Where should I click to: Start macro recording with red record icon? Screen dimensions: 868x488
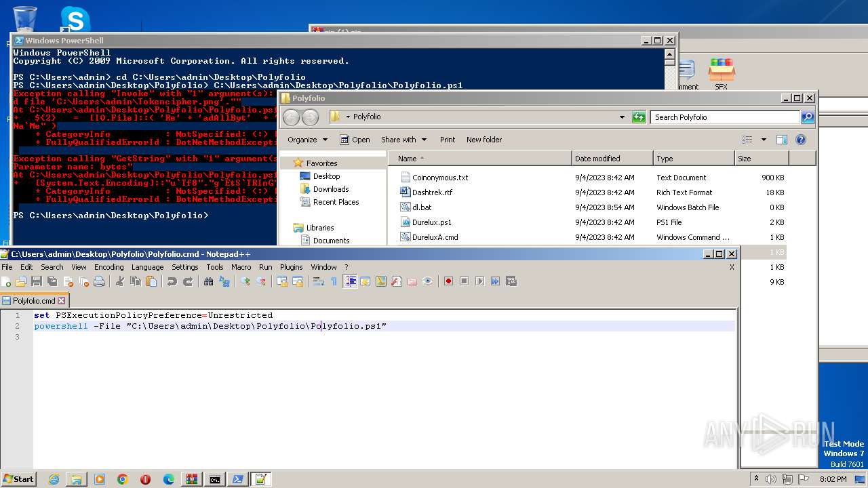click(448, 281)
